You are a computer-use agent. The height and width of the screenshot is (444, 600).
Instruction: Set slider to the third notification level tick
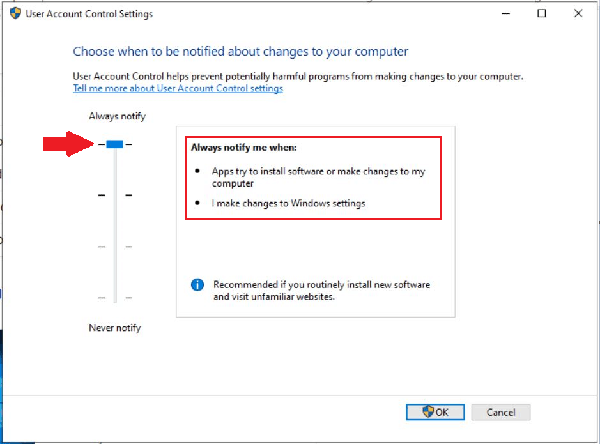point(115,246)
